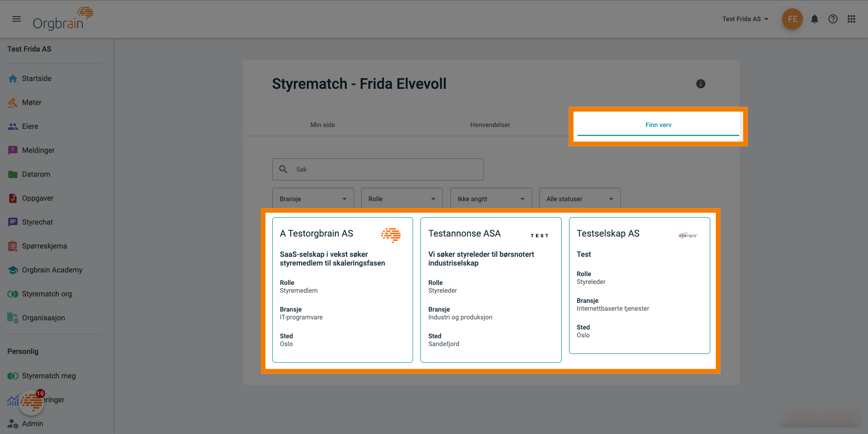Click the Meldinger message icon
Viewport: 868px width, 434px height.
(13, 150)
